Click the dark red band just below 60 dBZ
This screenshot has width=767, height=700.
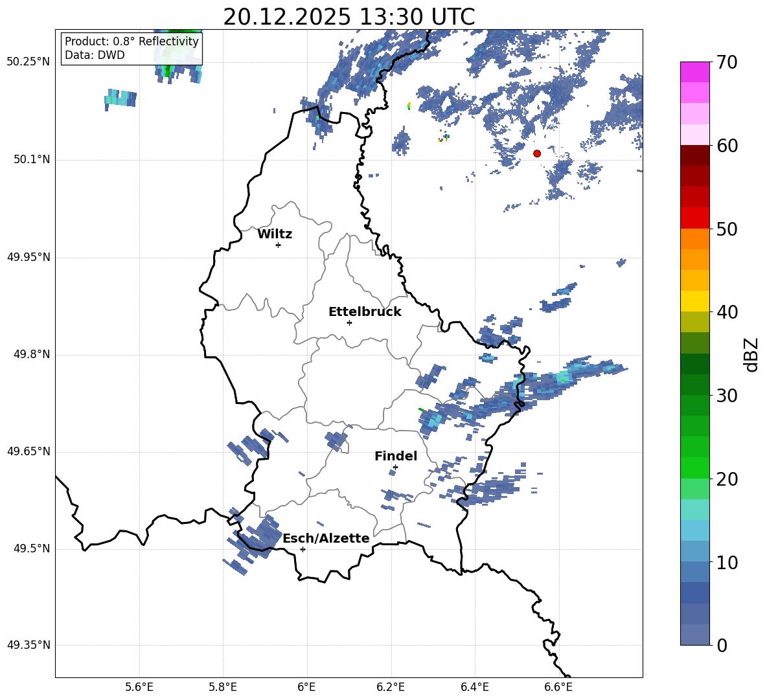(x=694, y=155)
